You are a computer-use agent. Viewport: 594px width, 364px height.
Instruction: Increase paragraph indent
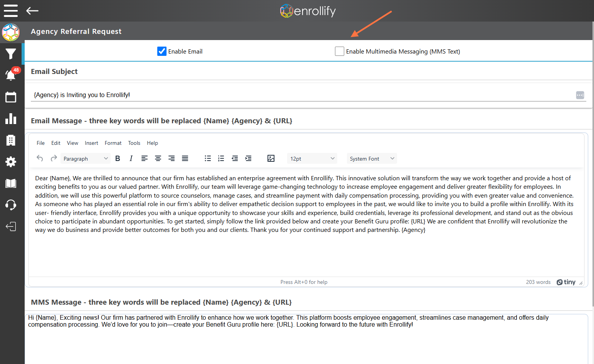point(248,158)
